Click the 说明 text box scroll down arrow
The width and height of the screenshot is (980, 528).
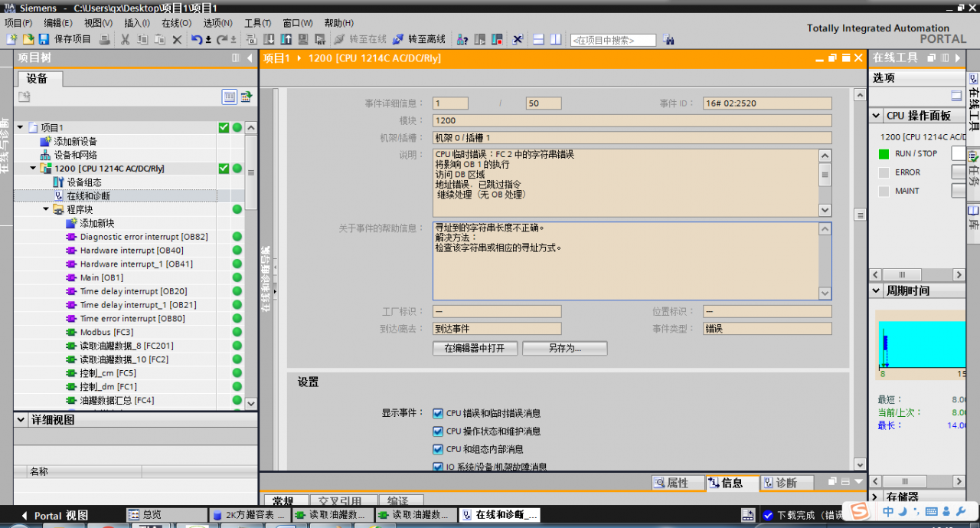tap(825, 209)
